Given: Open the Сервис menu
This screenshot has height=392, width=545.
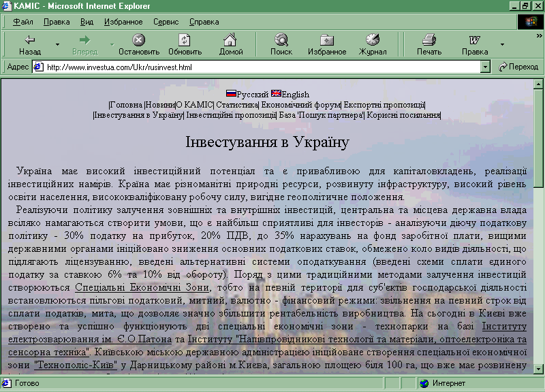Looking at the screenshot, I should [x=166, y=22].
